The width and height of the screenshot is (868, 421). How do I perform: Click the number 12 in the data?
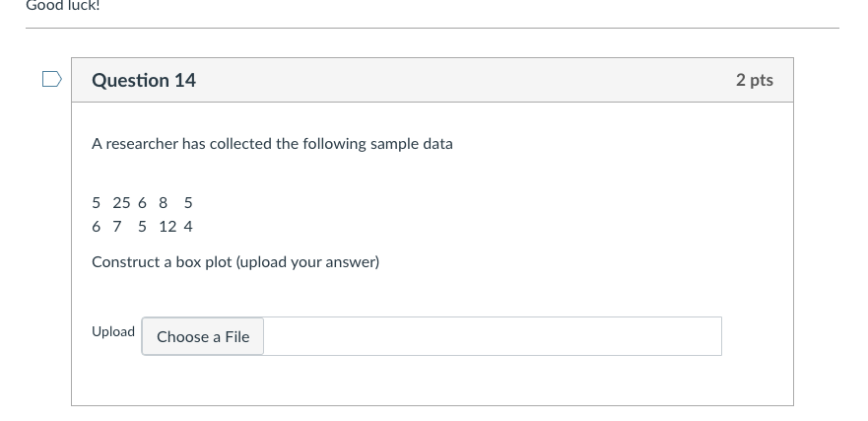click(167, 227)
